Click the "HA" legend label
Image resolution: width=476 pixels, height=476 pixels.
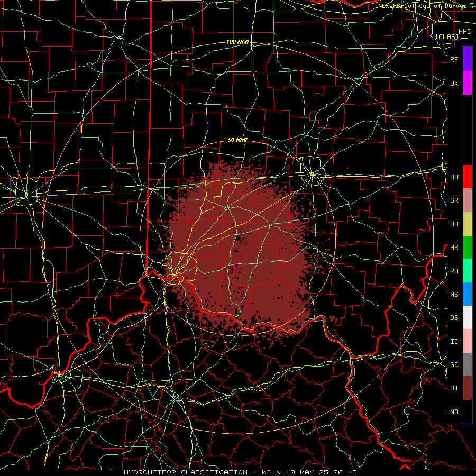pos(454,177)
